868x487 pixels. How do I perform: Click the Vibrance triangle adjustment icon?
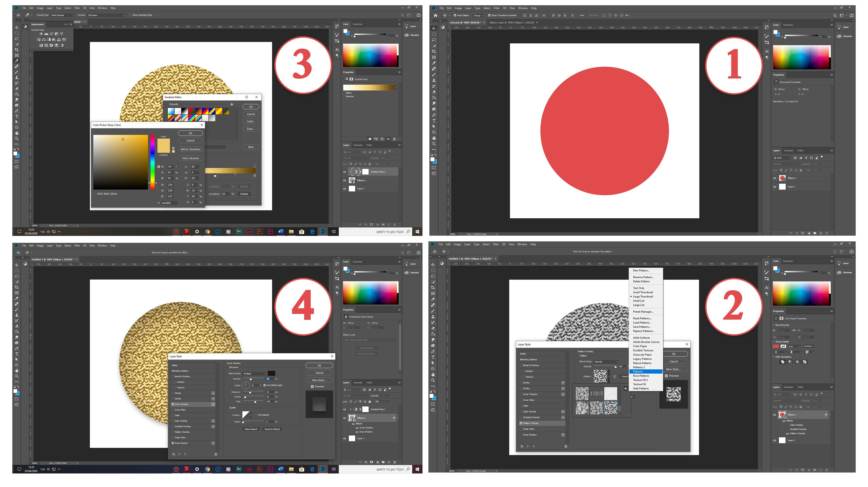click(62, 34)
